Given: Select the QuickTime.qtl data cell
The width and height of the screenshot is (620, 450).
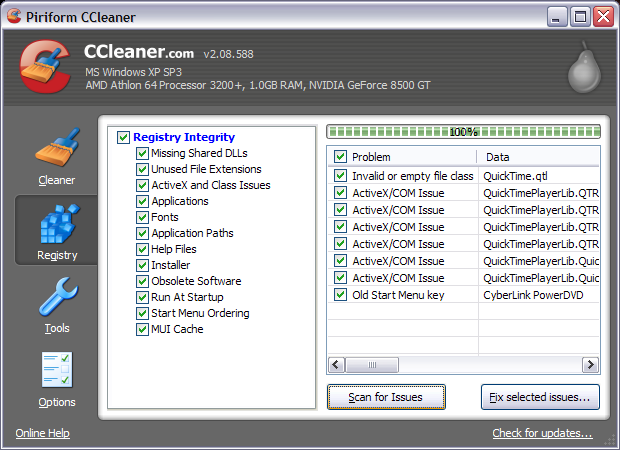Looking at the screenshot, I should click(x=515, y=176).
